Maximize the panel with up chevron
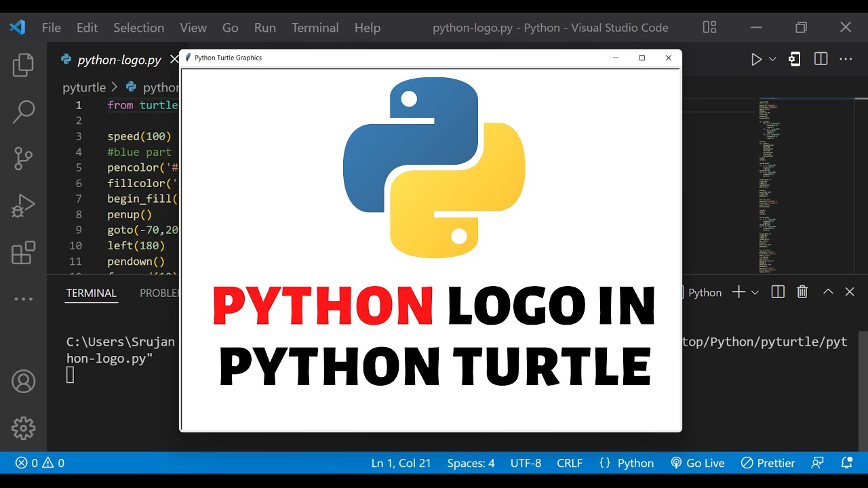Viewport: 868px width, 488px height. pyautogui.click(x=828, y=292)
